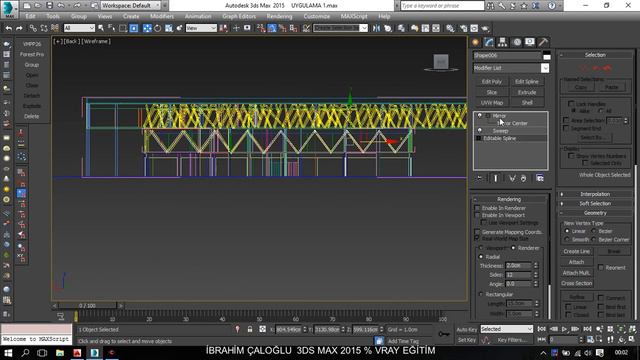Open the Edit menu

31,16
